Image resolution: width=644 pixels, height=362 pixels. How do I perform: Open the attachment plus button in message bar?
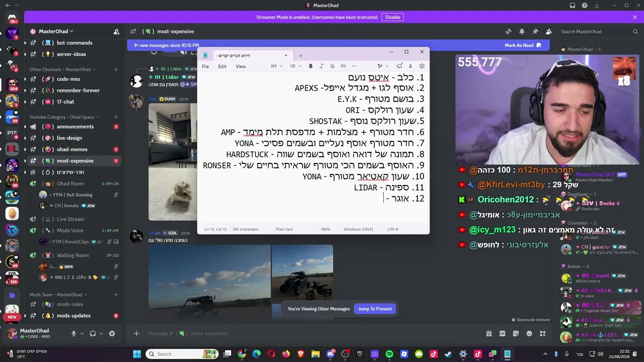point(136,333)
